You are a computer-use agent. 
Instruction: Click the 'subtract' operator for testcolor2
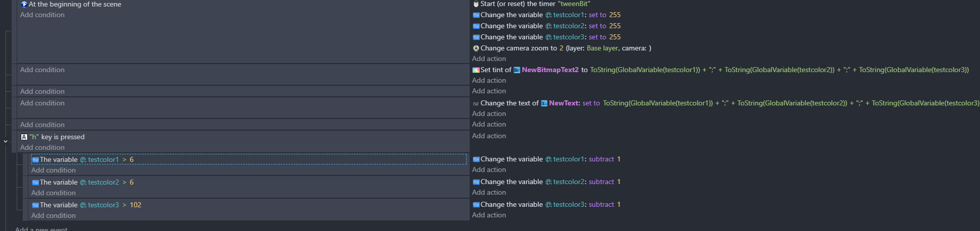(x=601, y=182)
